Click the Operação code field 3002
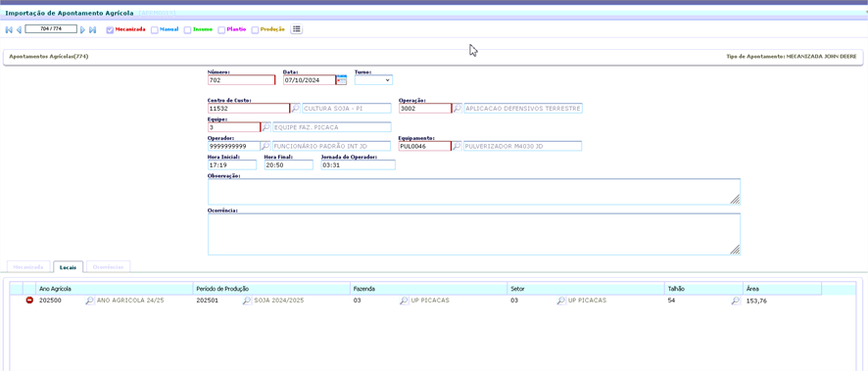This screenshot has width=868, height=371. (425, 109)
